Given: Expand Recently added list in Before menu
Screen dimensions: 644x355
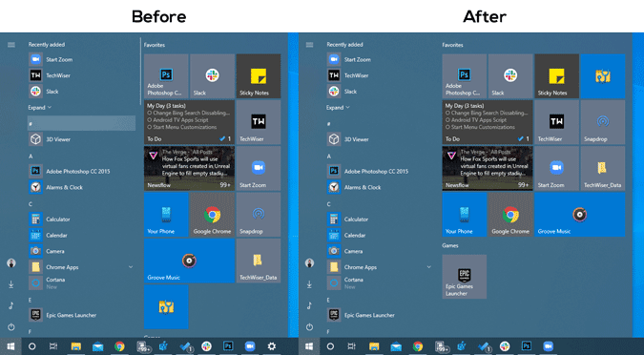Looking at the screenshot, I should (40, 107).
